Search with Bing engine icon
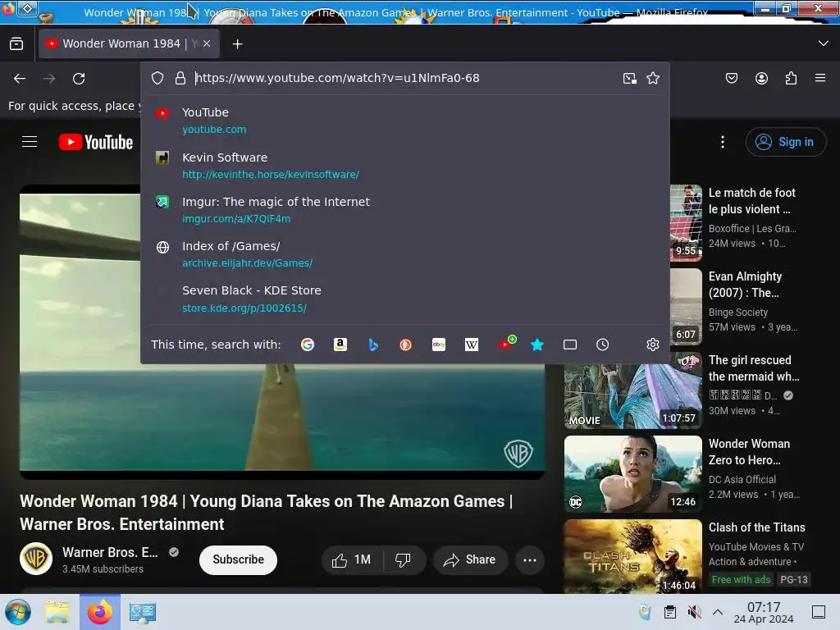840x630 pixels. (373, 345)
